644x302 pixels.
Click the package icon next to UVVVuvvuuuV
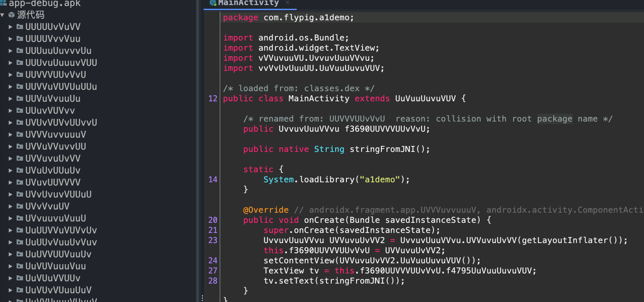coord(20,134)
